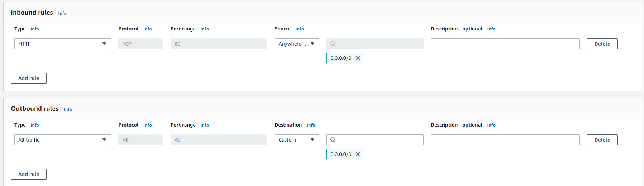Remove the outbound 0.0.0.0/0 destination tag
Image resolution: width=644 pixels, height=186 pixels.
point(358,154)
